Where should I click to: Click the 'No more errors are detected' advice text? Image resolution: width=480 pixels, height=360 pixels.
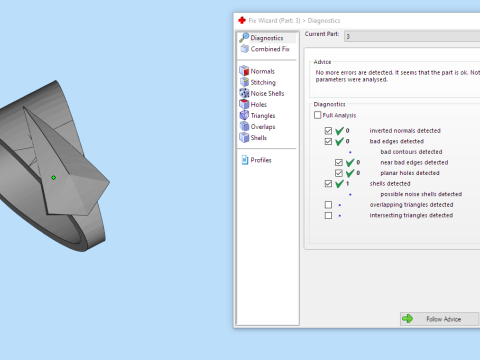(x=398, y=76)
